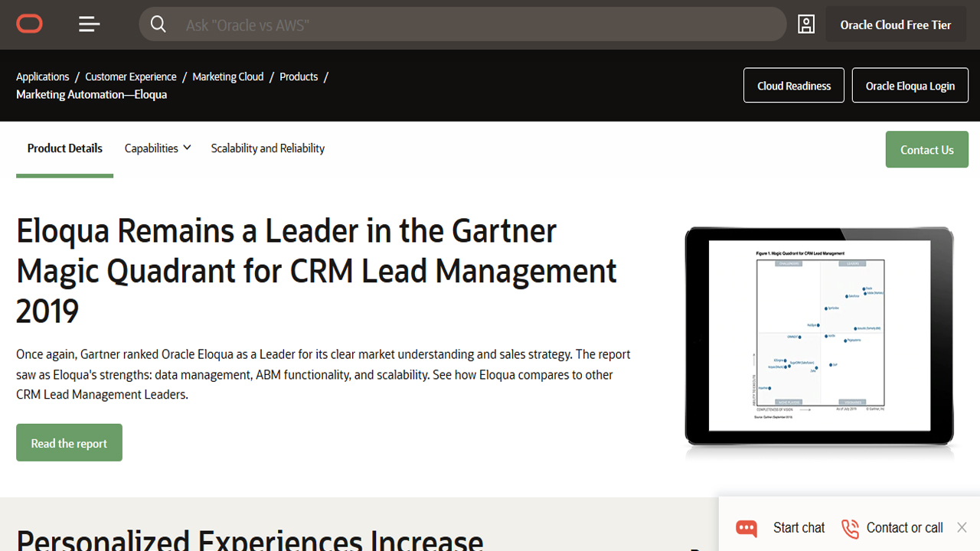This screenshot has height=551, width=980.
Task: Click Read the report button
Action: point(69,442)
